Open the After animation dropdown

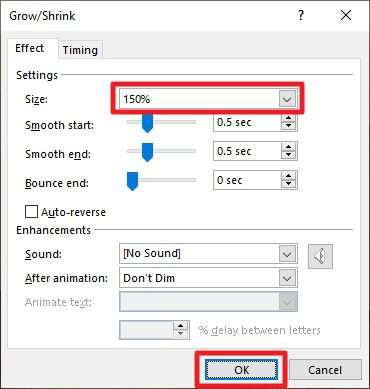click(287, 278)
